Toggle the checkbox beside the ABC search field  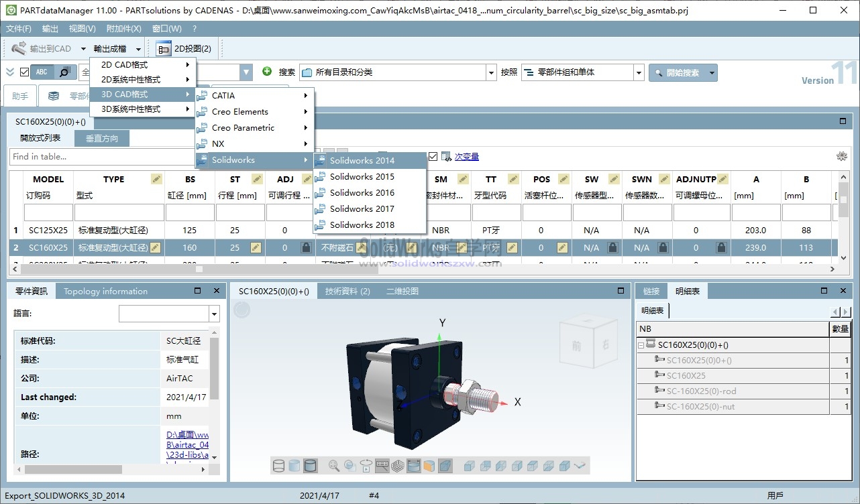click(25, 72)
